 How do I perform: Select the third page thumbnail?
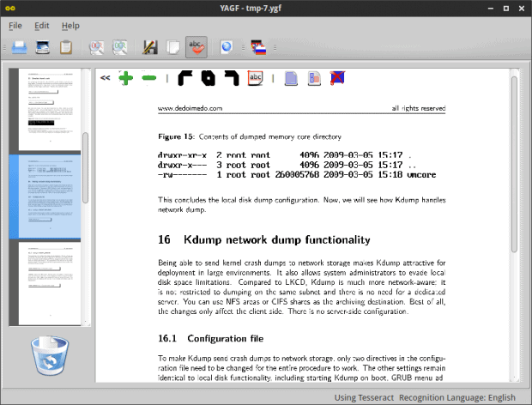pyautogui.click(x=50, y=283)
